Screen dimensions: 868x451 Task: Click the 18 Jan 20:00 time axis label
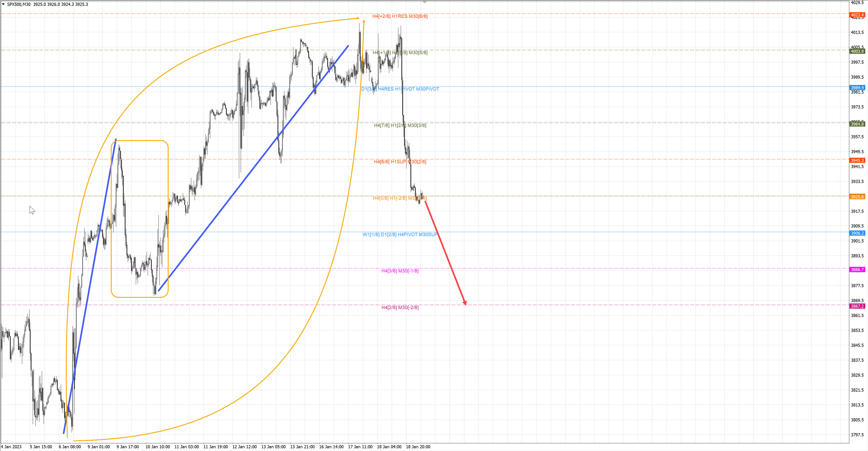[x=418, y=447]
